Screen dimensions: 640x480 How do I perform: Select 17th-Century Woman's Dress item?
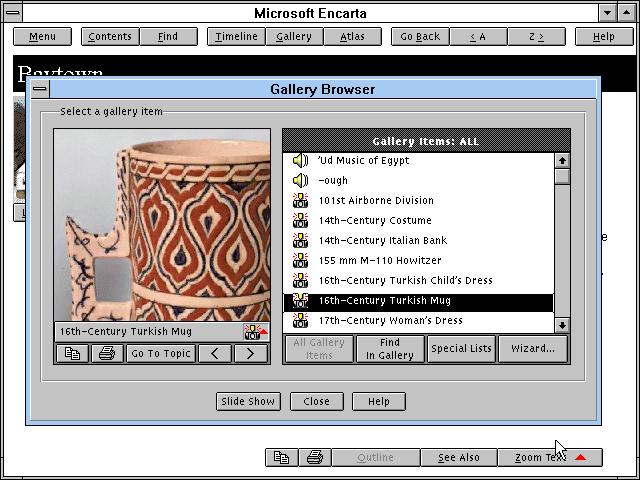point(418,320)
